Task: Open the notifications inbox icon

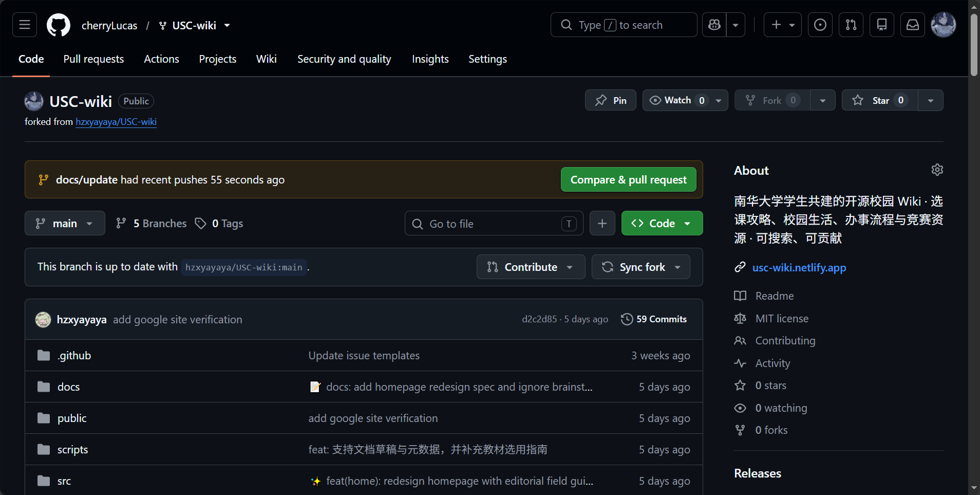Action: 913,25
